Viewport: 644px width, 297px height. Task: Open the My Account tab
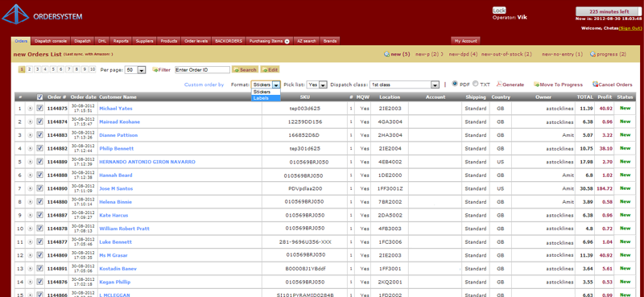(x=465, y=41)
